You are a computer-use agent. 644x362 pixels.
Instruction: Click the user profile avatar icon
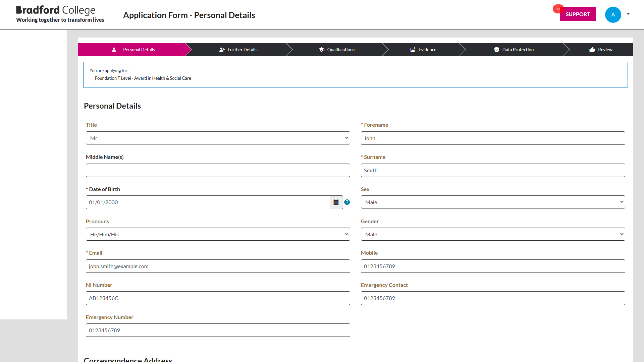tap(613, 15)
